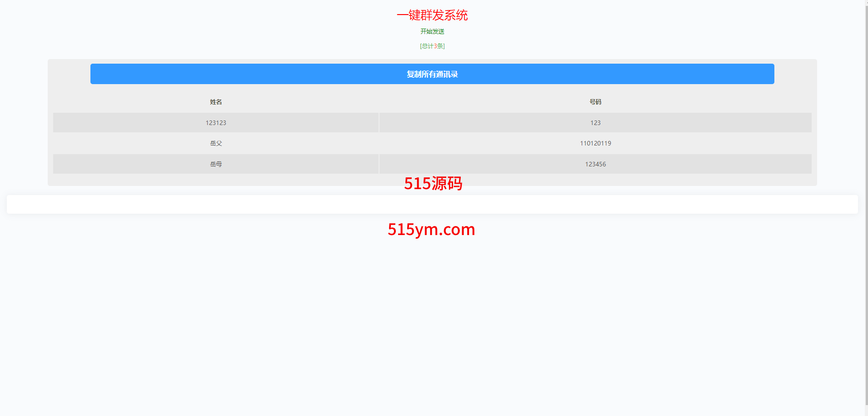868x416 pixels.
Task: Select the contact name 岳父
Action: [x=216, y=143]
